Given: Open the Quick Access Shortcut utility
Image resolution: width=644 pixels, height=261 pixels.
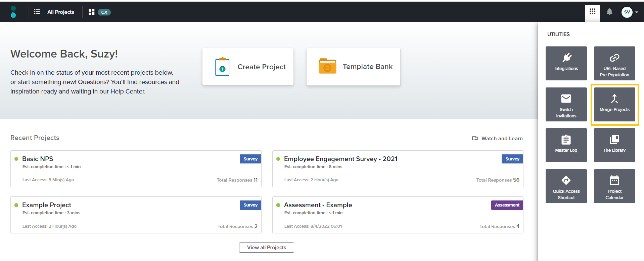Looking at the screenshot, I should (566, 186).
